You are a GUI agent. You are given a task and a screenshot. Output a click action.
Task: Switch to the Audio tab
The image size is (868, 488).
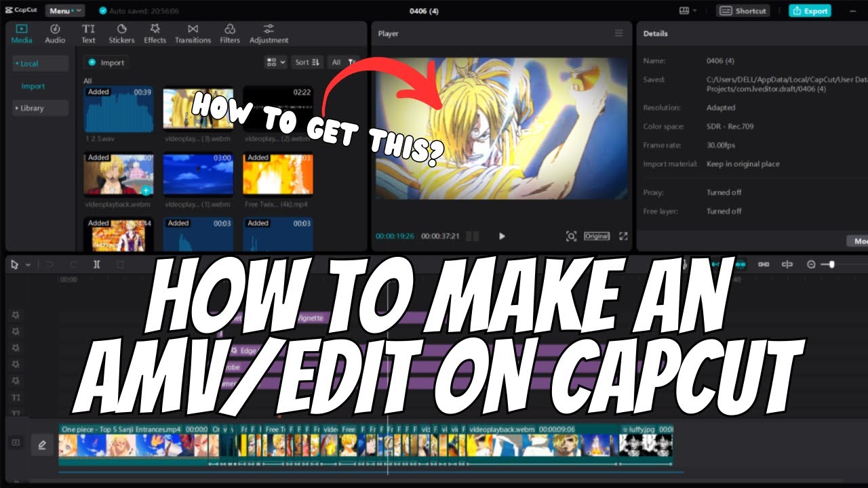click(55, 34)
